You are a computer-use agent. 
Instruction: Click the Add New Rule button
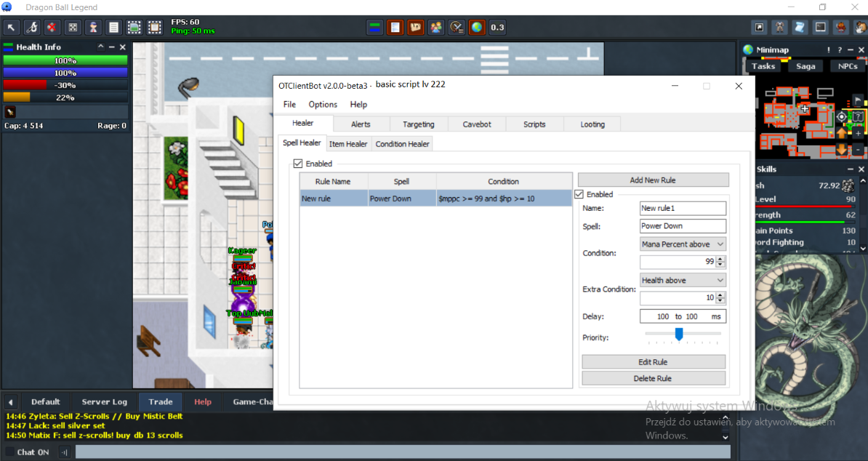[653, 180]
